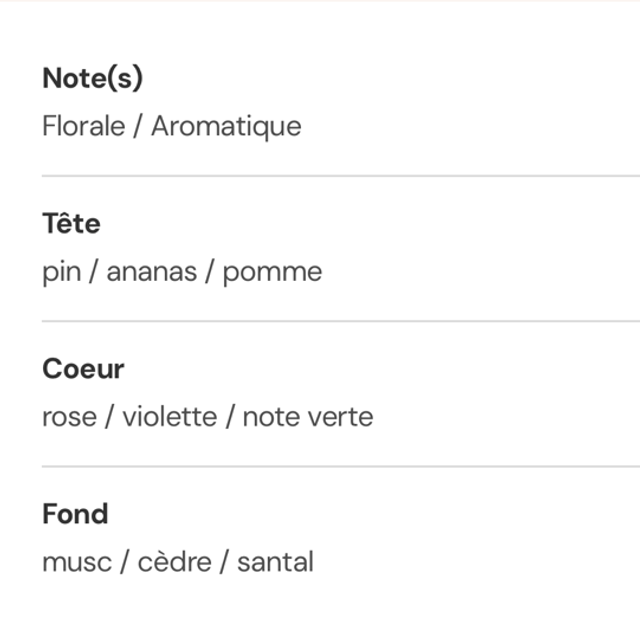640x640 pixels.
Task: Click the slash between pin and ananas
Action: pos(92,272)
